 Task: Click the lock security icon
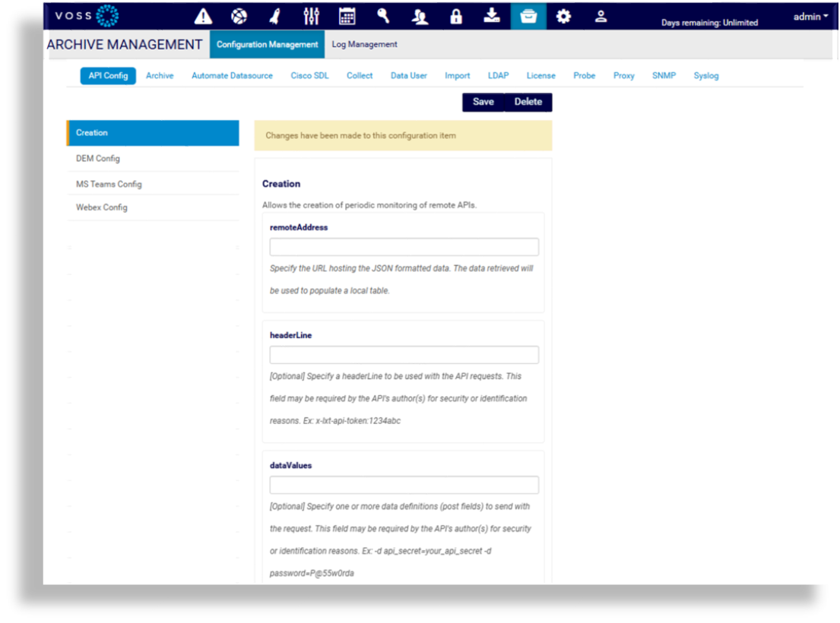(455, 15)
